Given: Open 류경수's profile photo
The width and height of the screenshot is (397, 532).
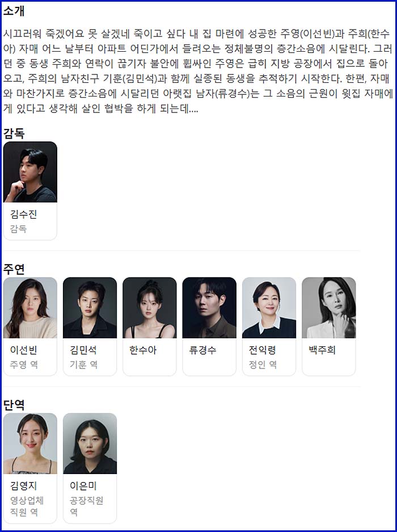Looking at the screenshot, I should coord(209,308).
